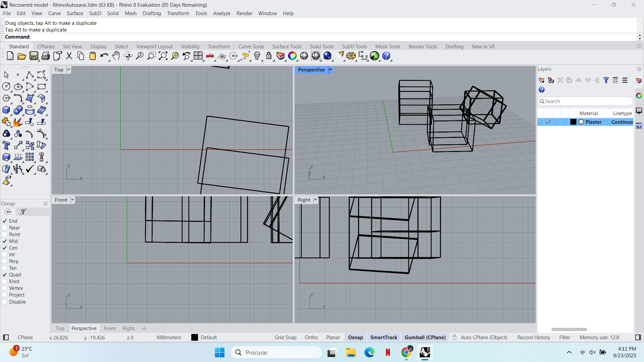Uncheck the Quad osnap option

tap(5, 275)
